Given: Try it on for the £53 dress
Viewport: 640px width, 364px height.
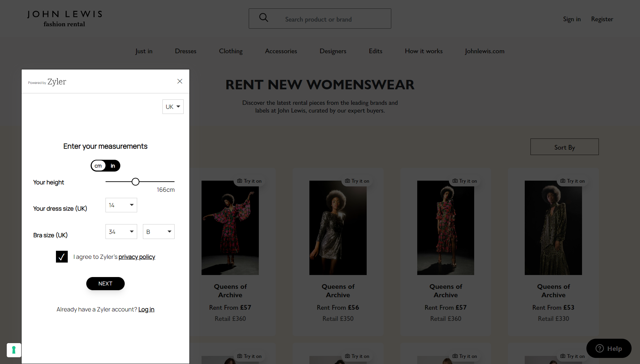Looking at the screenshot, I should tap(573, 181).
